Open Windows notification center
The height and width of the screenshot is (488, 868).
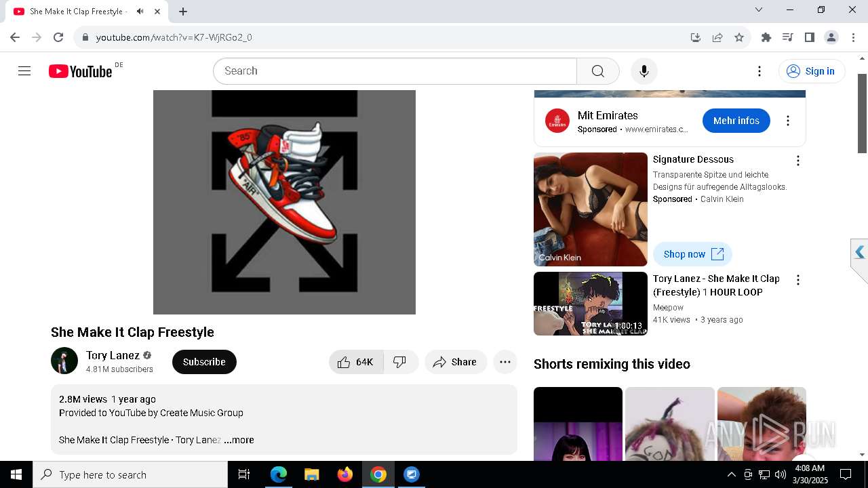846,474
